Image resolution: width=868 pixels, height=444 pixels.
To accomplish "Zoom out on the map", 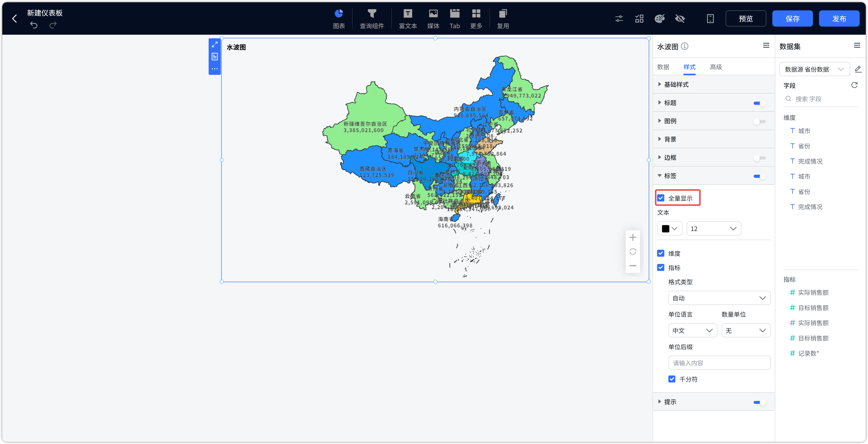I will point(633,265).
